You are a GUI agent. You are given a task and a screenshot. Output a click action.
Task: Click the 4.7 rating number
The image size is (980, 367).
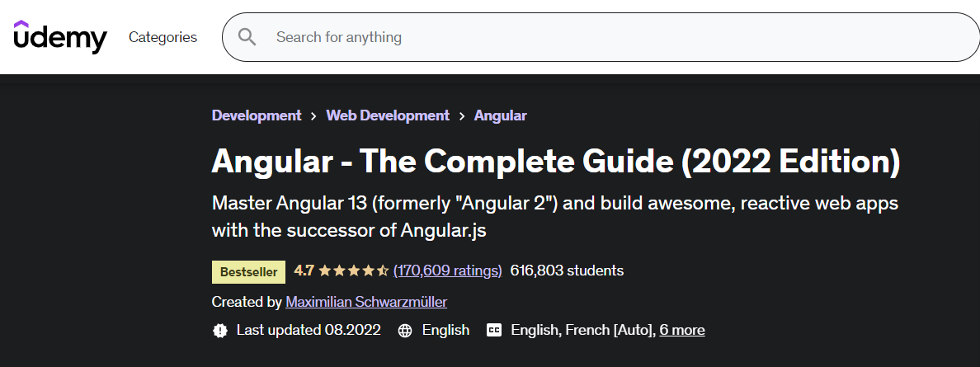click(x=304, y=271)
